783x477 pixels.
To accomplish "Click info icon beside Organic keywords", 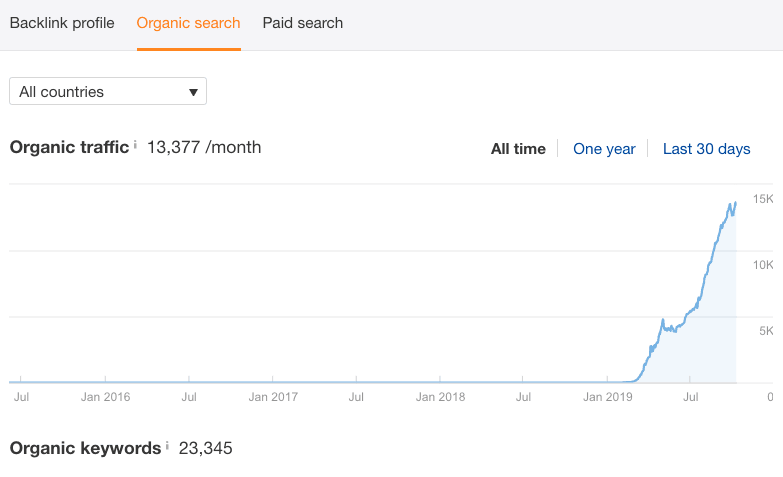I will point(167,445).
